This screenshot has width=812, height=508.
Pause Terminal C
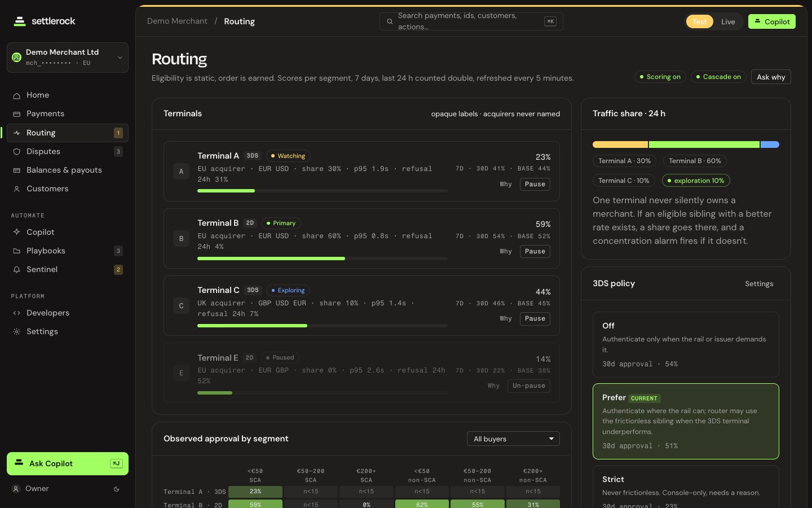tap(535, 318)
